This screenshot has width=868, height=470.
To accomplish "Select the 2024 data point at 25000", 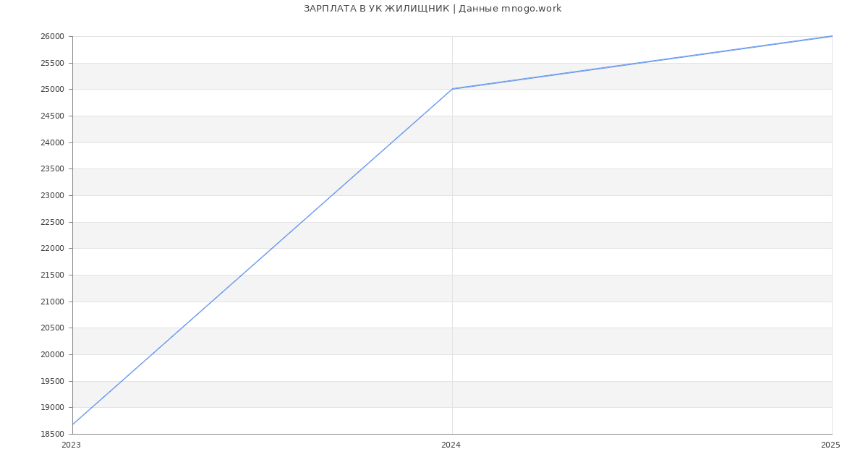I will click(x=452, y=89).
